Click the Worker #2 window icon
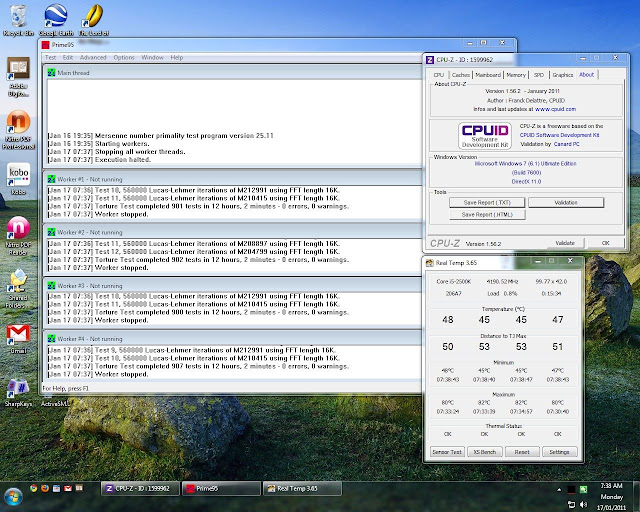 51,232
